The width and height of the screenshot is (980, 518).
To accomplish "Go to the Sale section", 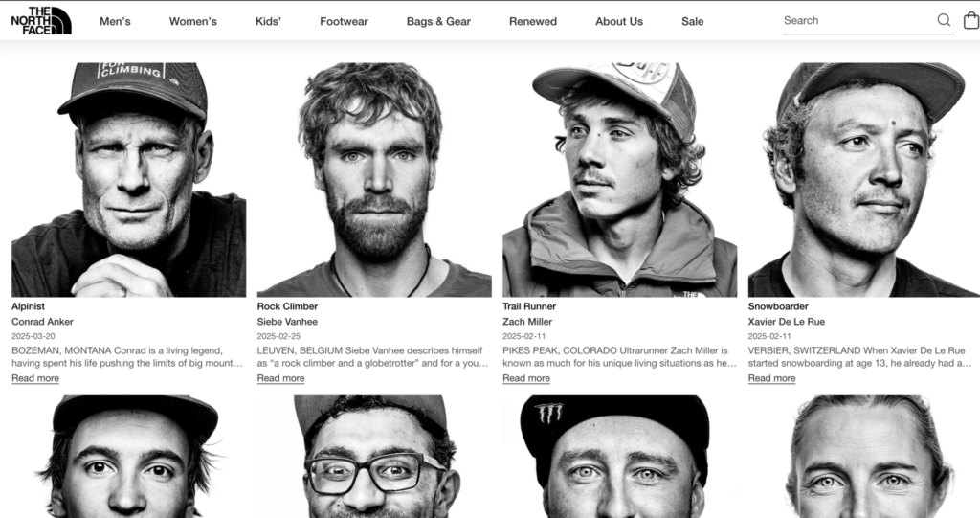I will [x=693, y=21].
